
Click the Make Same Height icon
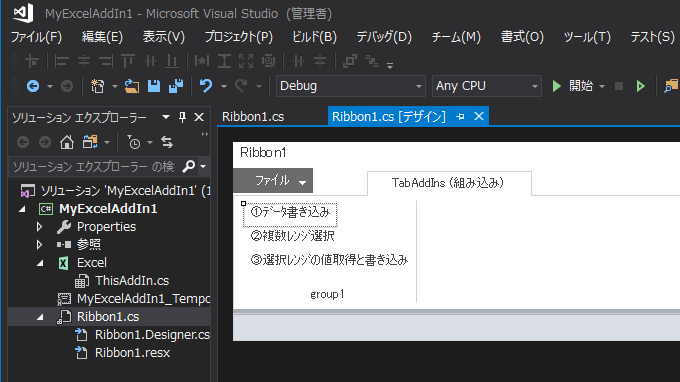[224, 62]
